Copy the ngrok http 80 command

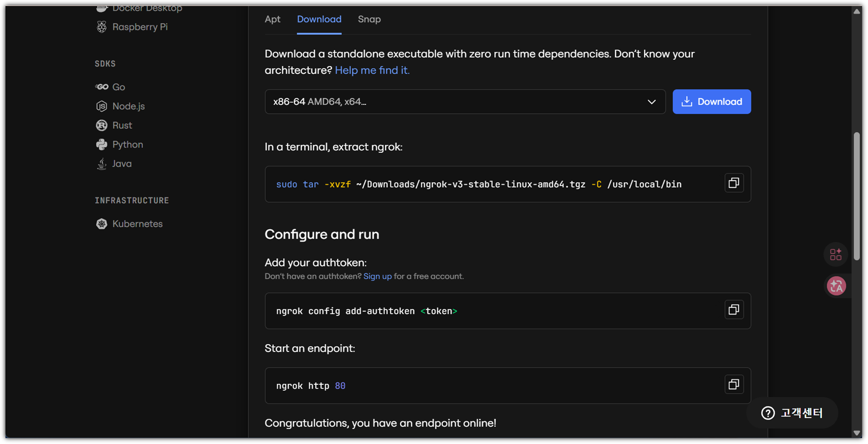[x=734, y=385]
